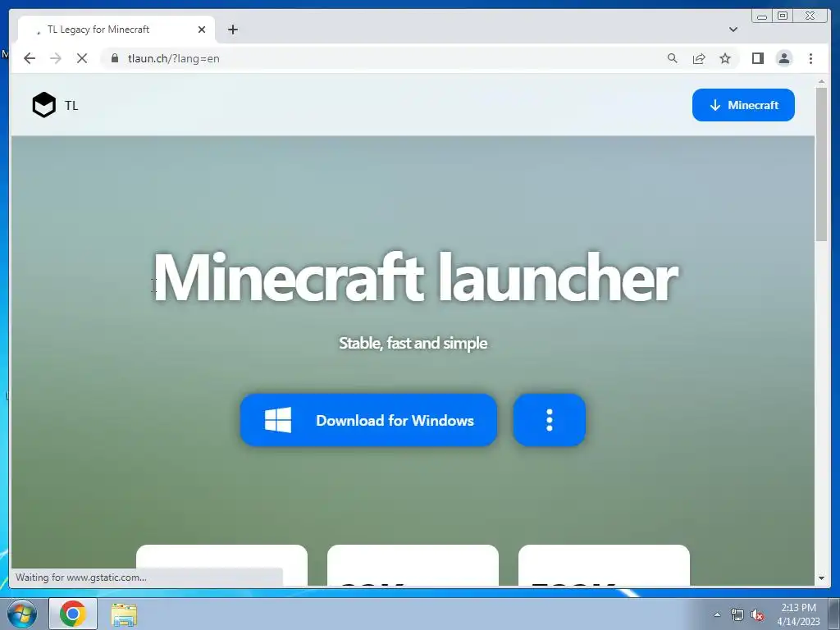
Task: Open Chrome side panel
Action: pos(757,58)
